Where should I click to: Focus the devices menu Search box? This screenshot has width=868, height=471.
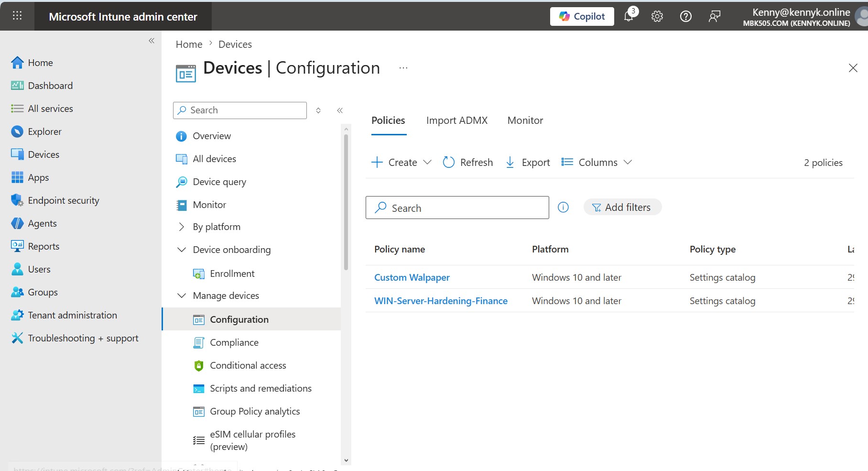click(240, 110)
